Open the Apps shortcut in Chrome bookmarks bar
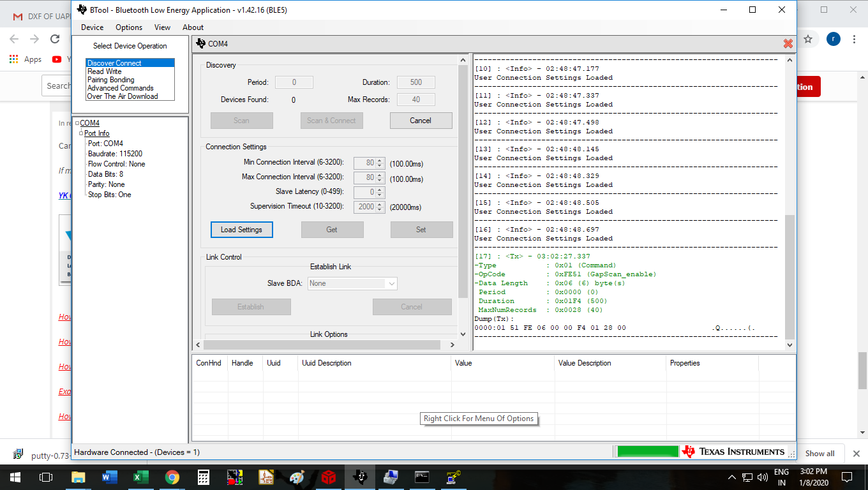The height and width of the screenshot is (490, 868). (x=26, y=59)
